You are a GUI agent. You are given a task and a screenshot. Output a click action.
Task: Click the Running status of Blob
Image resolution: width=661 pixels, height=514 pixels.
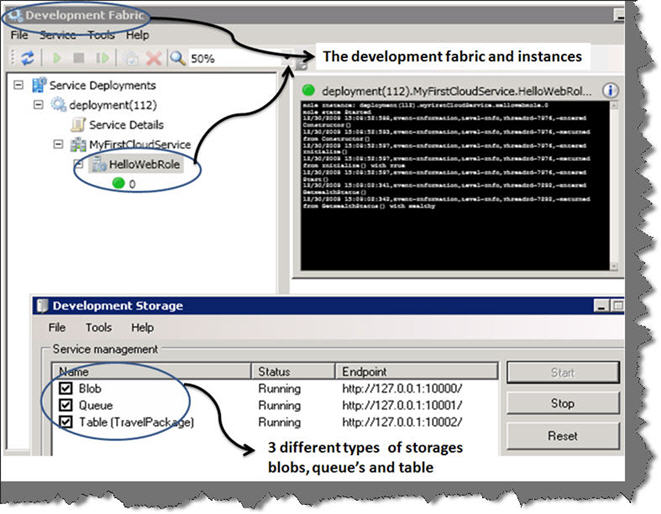tap(279, 388)
